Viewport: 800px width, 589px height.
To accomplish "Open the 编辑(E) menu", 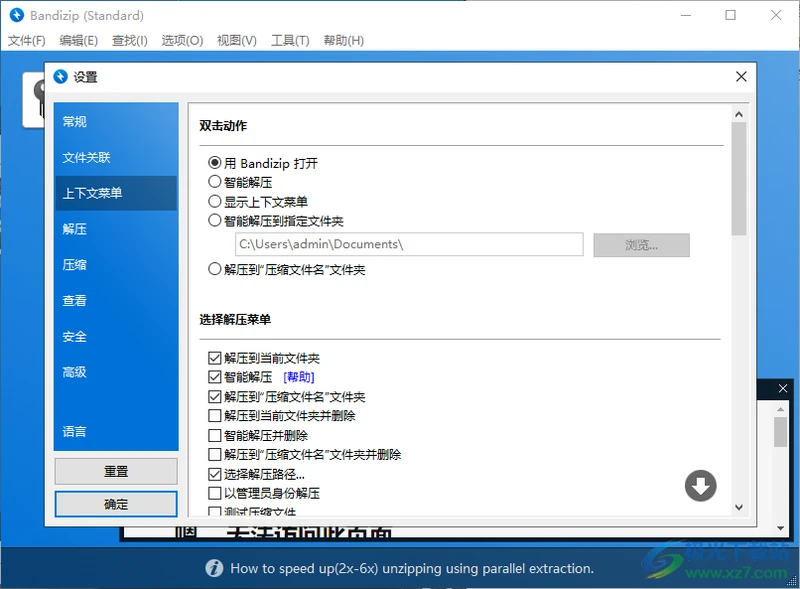I will tap(79, 40).
